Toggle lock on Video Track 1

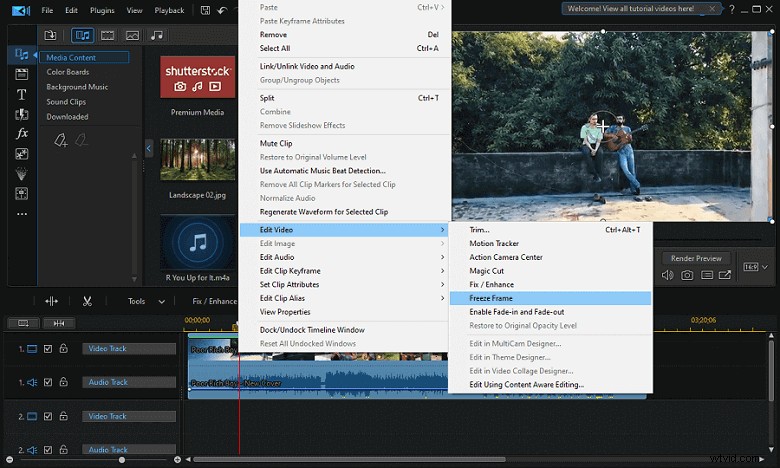click(64, 348)
